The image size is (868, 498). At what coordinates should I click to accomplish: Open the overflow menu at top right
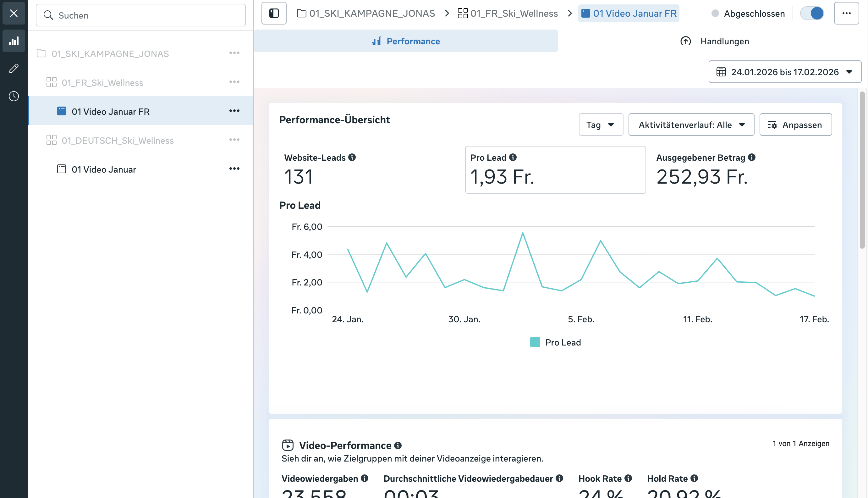[x=846, y=13]
